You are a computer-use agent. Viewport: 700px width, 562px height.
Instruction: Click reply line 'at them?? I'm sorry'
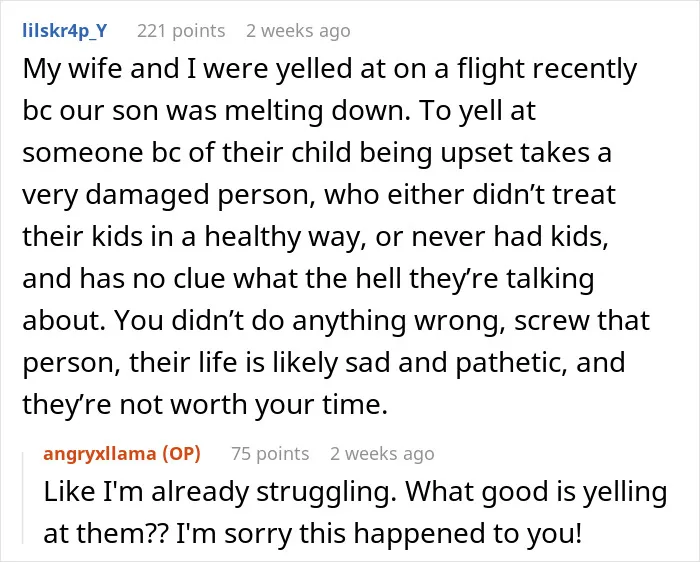(x=312, y=534)
